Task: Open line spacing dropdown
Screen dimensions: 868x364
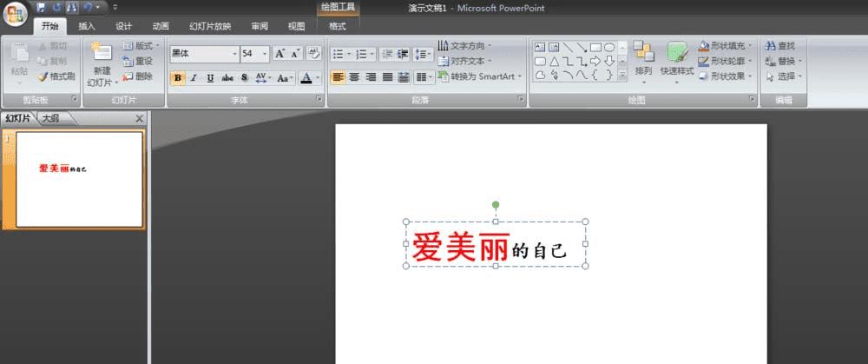Action: [x=423, y=54]
